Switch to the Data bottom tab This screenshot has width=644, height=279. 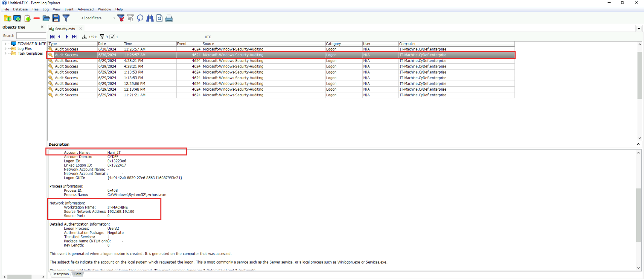[78, 274]
